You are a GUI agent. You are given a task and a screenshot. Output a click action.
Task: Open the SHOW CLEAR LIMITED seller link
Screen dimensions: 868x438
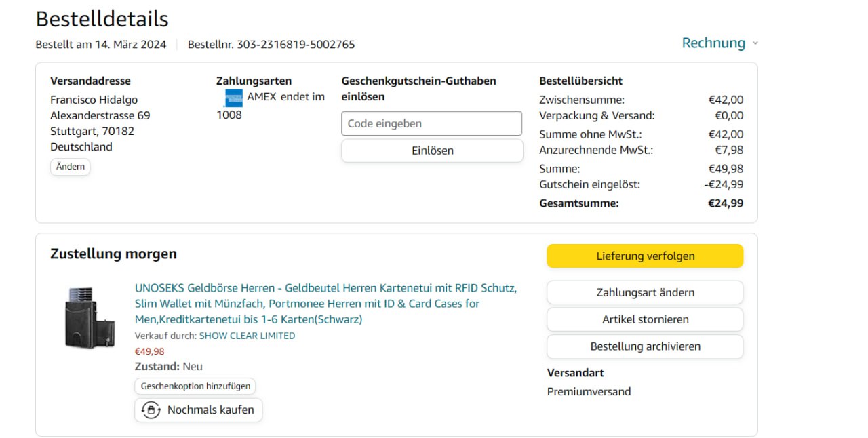click(247, 336)
